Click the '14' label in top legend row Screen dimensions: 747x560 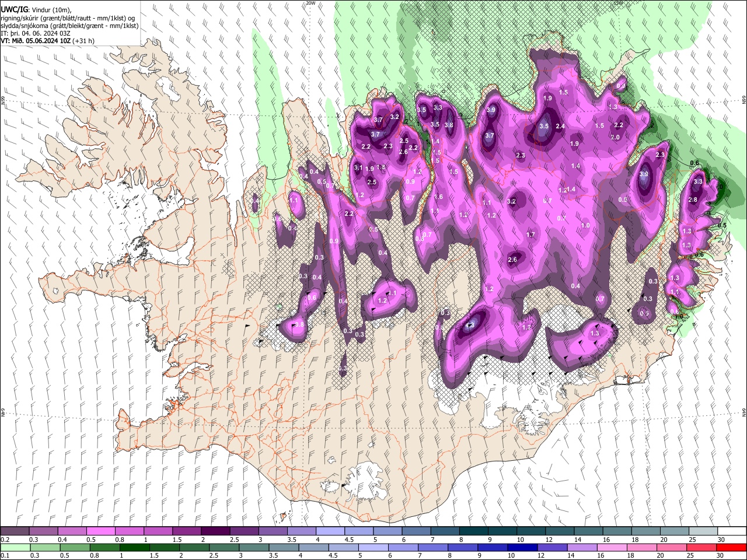coord(577,540)
